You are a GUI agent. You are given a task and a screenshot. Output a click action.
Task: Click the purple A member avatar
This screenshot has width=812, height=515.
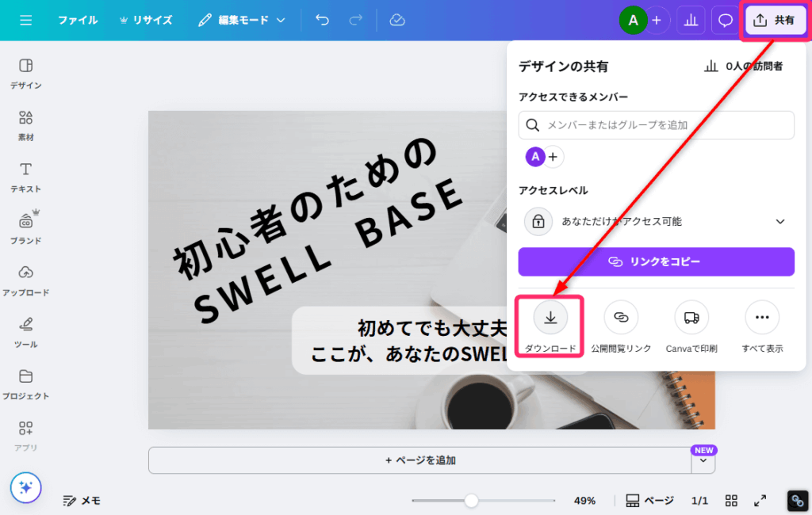coord(535,156)
